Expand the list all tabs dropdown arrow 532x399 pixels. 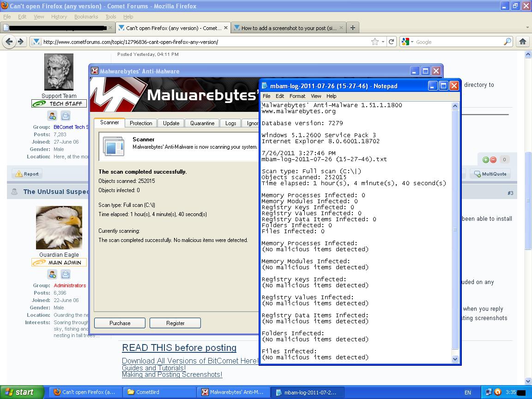(x=527, y=28)
